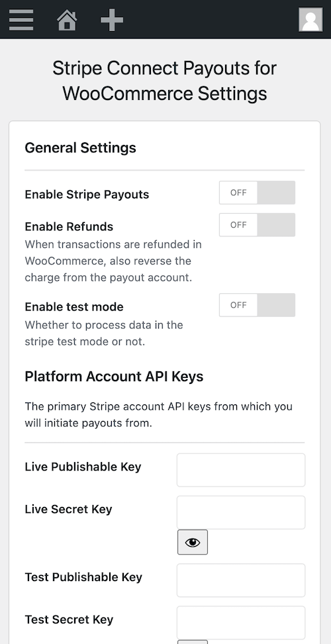
Task: Enable test mode using its switch
Action: (x=257, y=304)
